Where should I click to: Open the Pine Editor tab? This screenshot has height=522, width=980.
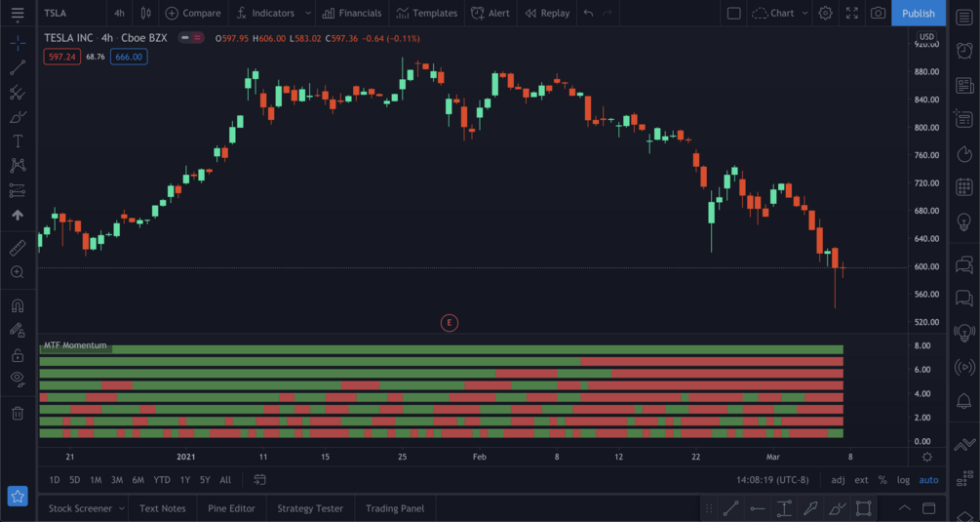(231, 508)
